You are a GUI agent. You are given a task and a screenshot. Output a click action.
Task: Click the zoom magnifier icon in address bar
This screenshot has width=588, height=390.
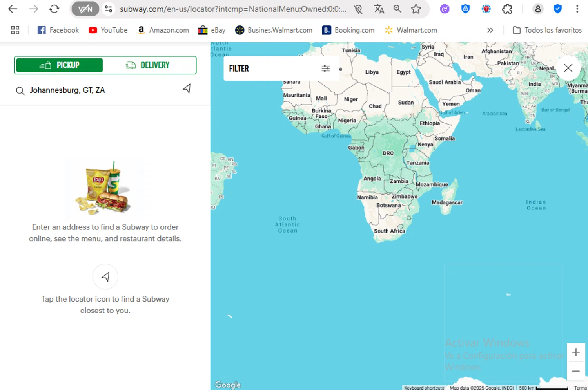click(397, 9)
